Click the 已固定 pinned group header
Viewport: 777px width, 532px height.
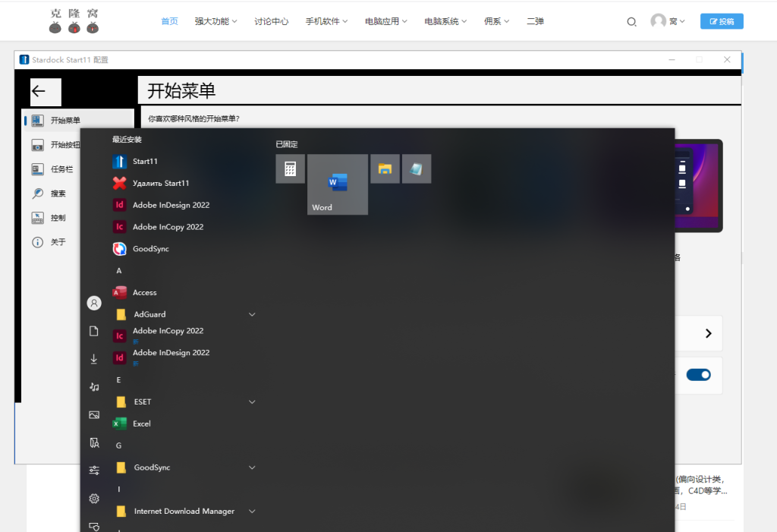(286, 144)
